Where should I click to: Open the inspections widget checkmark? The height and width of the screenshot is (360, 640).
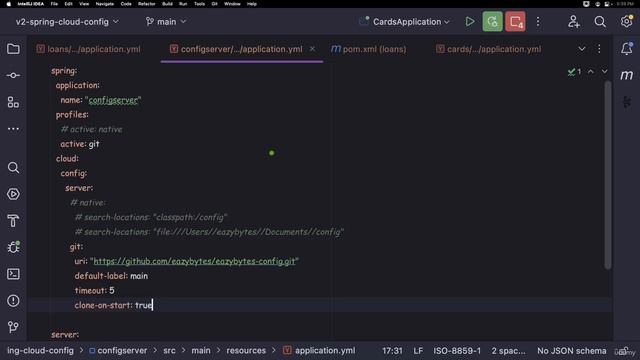[574, 72]
